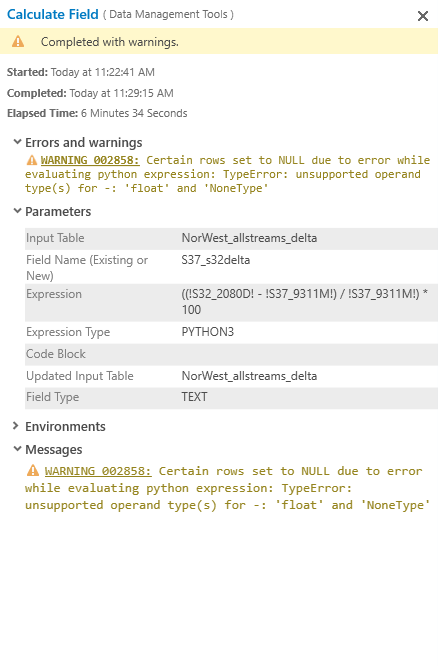Click the Expression parameter value
The image size is (438, 666).
click(305, 302)
